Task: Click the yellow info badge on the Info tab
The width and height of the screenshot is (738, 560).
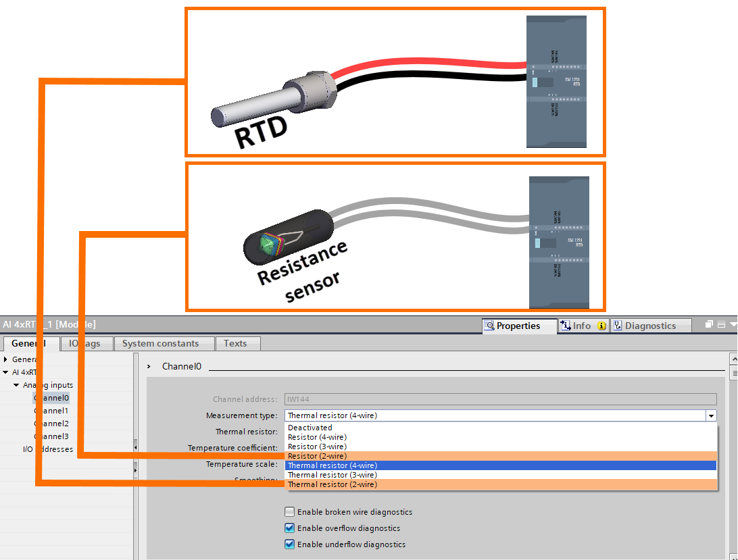Action: 601,326
